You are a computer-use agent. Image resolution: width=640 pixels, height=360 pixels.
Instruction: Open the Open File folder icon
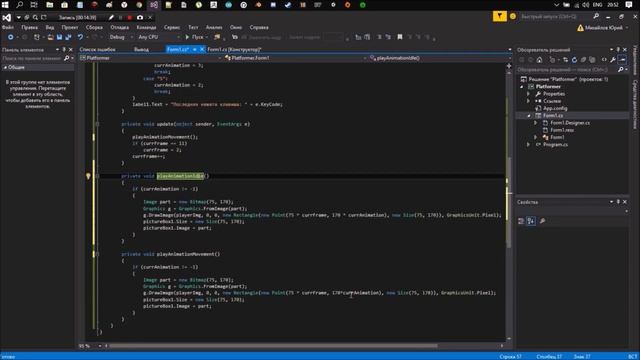tap(51, 37)
